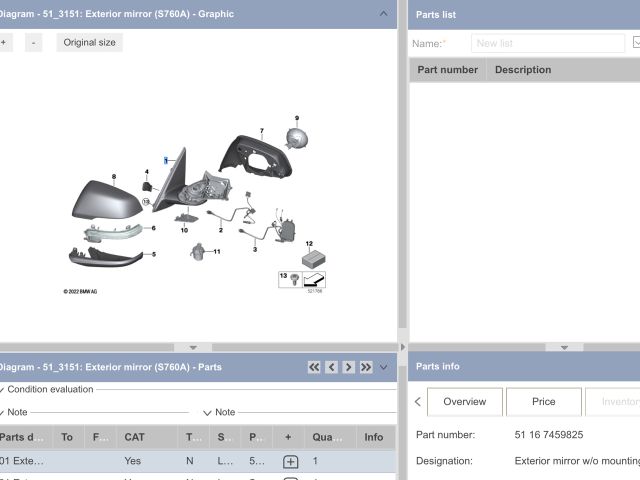Reset diagram to Original size

[x=89, y=42]
